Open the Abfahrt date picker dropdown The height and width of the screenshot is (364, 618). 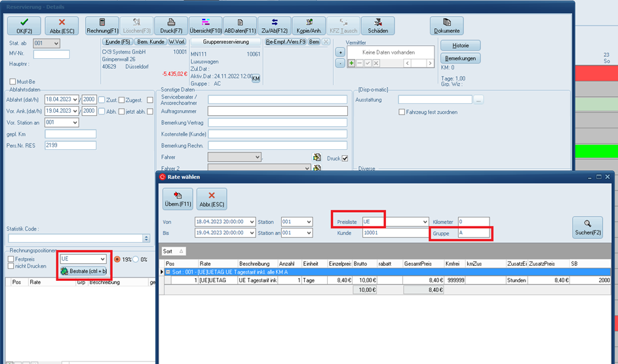tap(76, 100)
